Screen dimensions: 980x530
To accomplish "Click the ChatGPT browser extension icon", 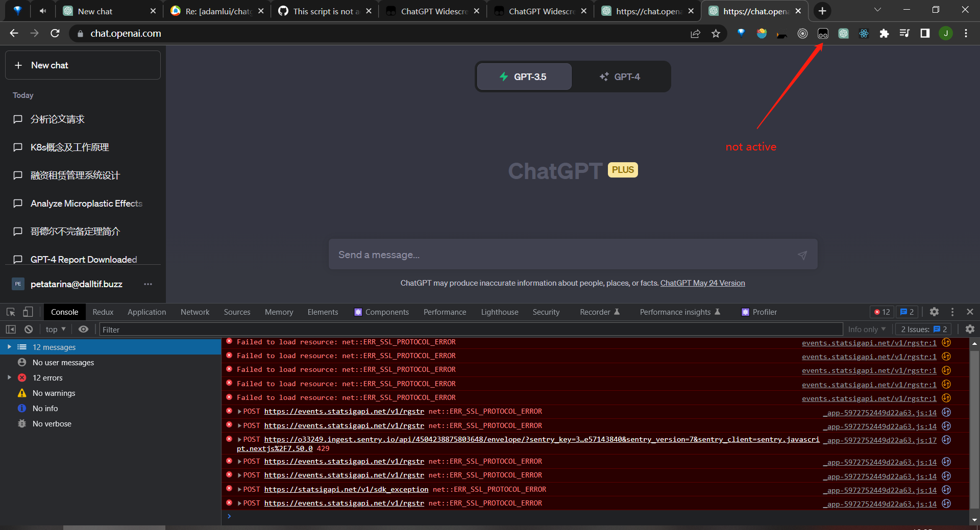I will (x=843, y=33).
